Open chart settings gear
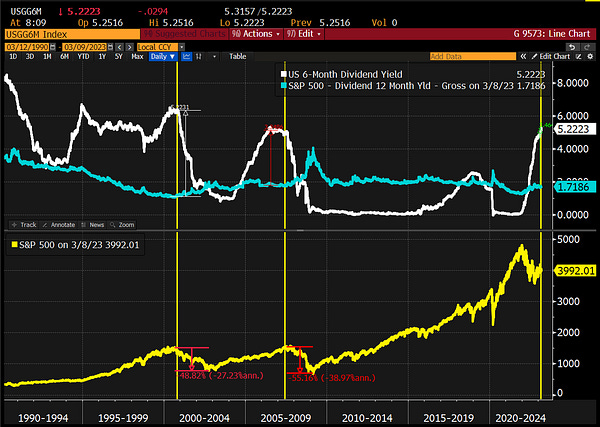 point(590,57)
